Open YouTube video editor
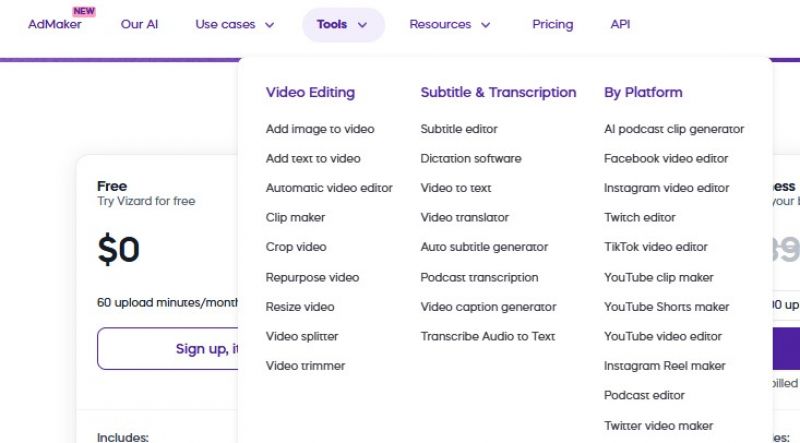The height and width of the screenshot is (443, 800). click(663, 336)
